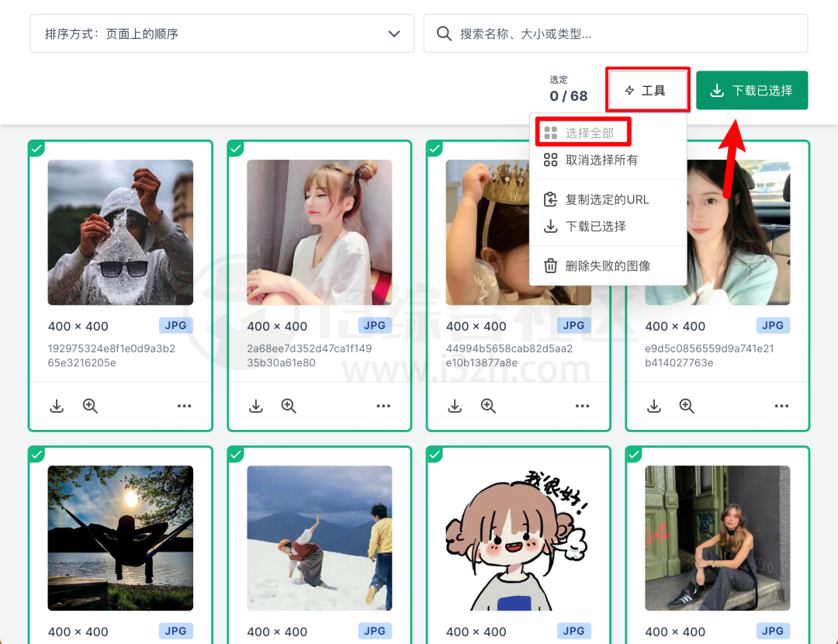Viewport: 838px width, 644px height.
Task: Click JPG badge on card 192975324e8f1e0d9a3b2
Action: (x=176, y=325)
